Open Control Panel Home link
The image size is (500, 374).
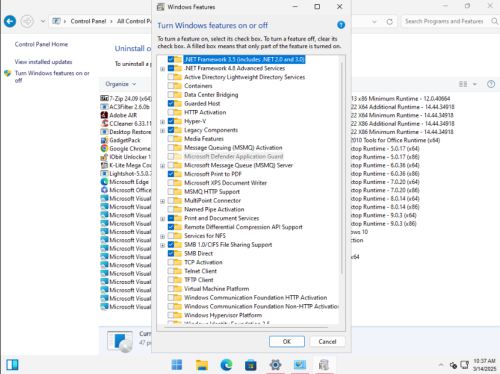click(x=41, y=44)
